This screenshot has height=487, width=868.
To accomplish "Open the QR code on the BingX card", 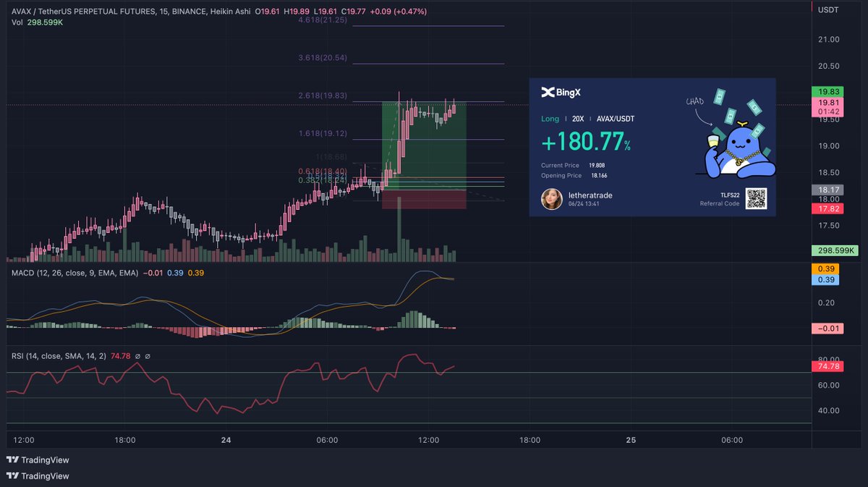I will pyautogui.click(x=756, y=198).
